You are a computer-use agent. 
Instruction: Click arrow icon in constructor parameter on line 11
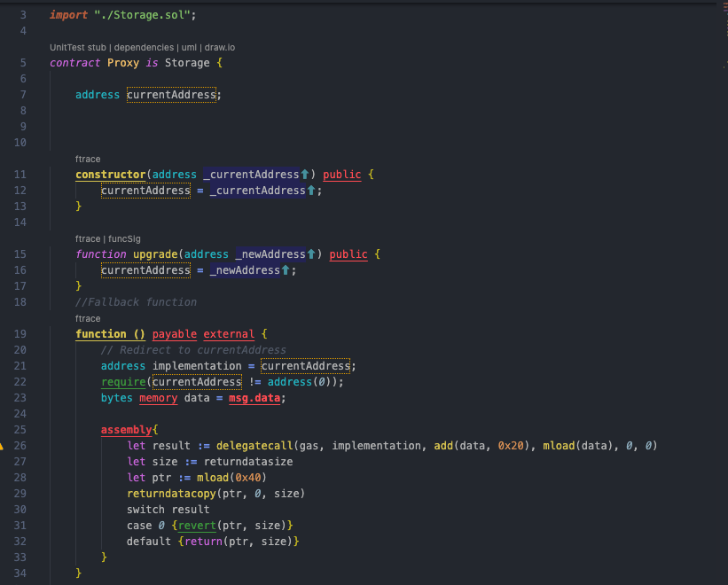305,175
